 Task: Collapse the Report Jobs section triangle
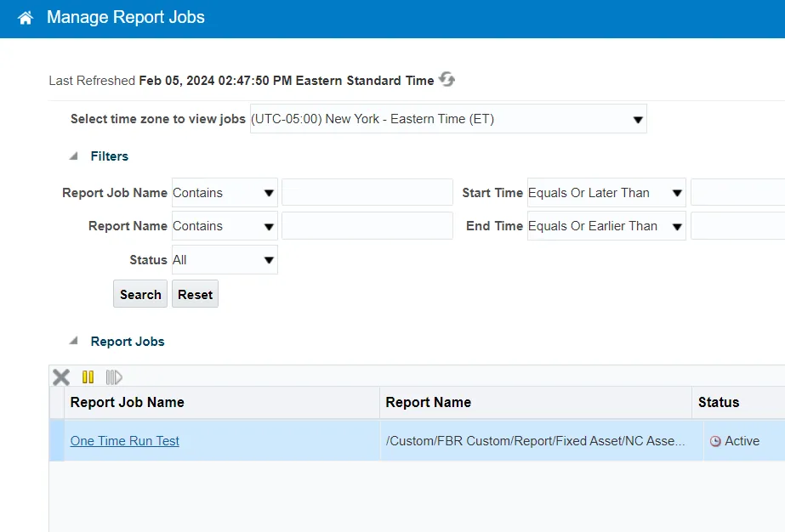pyautogui.click(x=74, y=342)
